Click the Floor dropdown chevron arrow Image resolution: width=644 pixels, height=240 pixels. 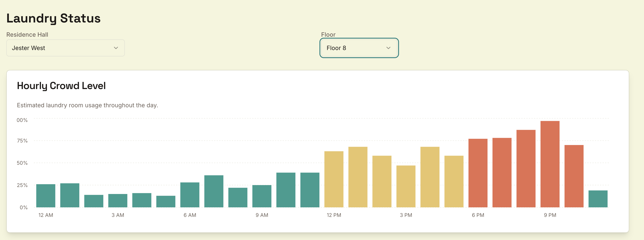click(388, 48)
